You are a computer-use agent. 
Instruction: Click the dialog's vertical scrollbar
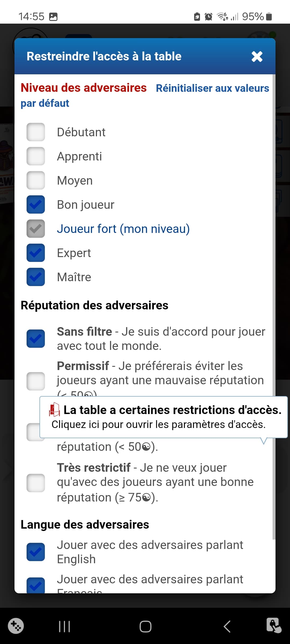coord(274,306)
